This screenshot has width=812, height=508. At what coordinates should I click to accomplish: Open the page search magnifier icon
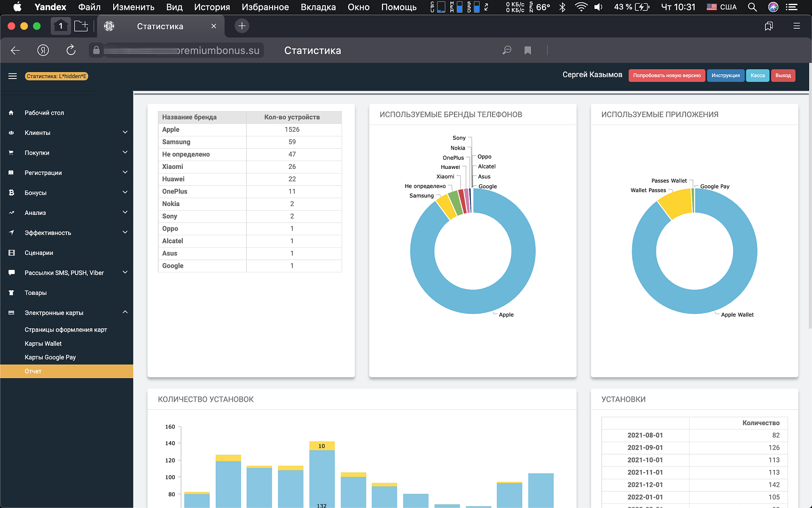tap(507, 50)
